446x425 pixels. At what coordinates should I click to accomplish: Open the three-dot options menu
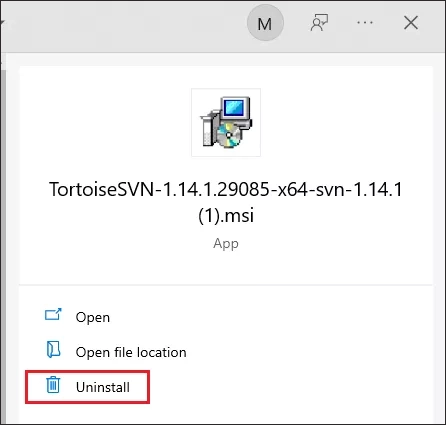point(365,23)
